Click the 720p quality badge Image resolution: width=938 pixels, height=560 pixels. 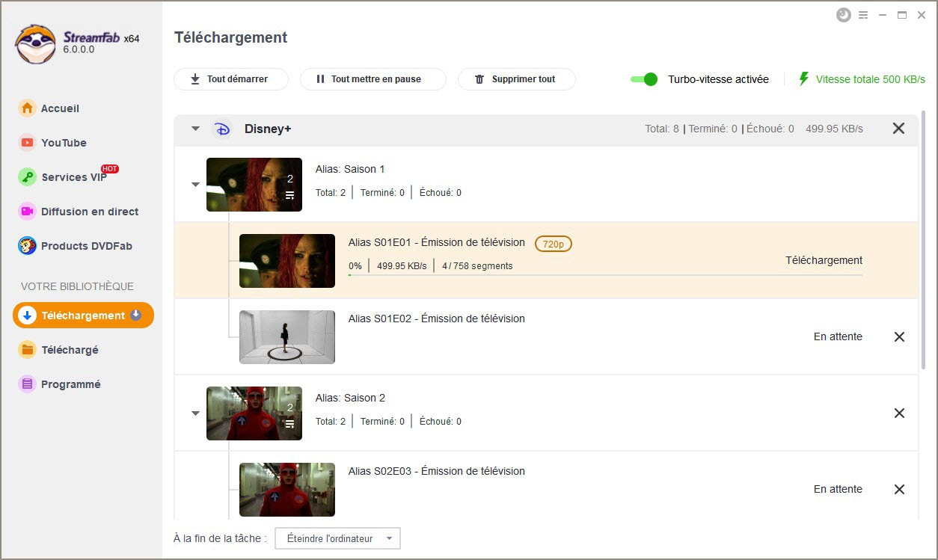(x=554, y=244)
